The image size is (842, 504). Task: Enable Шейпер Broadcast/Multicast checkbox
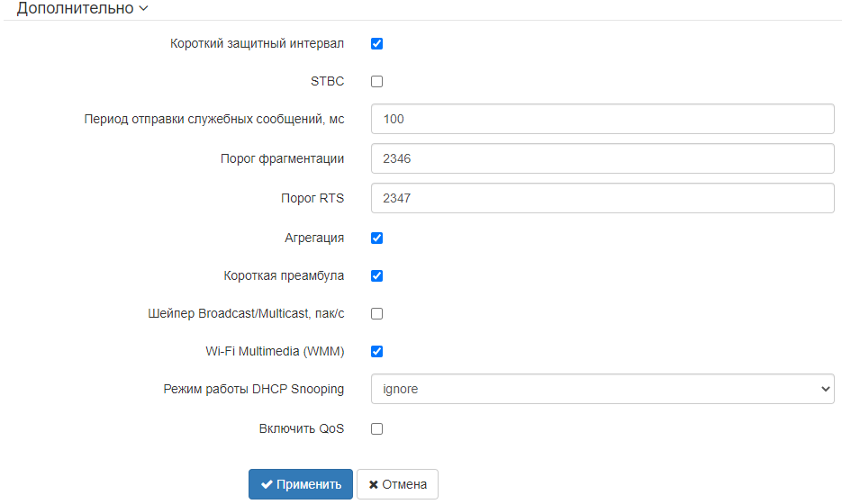pyautogui.click(x=377, y=313)
